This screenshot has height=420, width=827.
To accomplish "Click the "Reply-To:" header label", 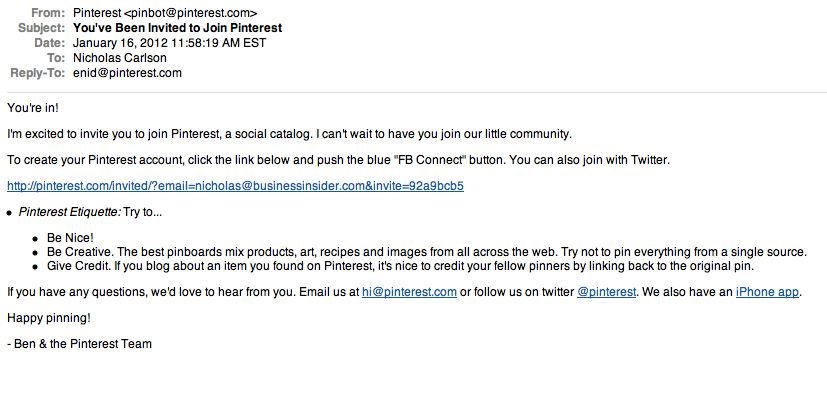I will pyautogui.click(x=37, y=73).
